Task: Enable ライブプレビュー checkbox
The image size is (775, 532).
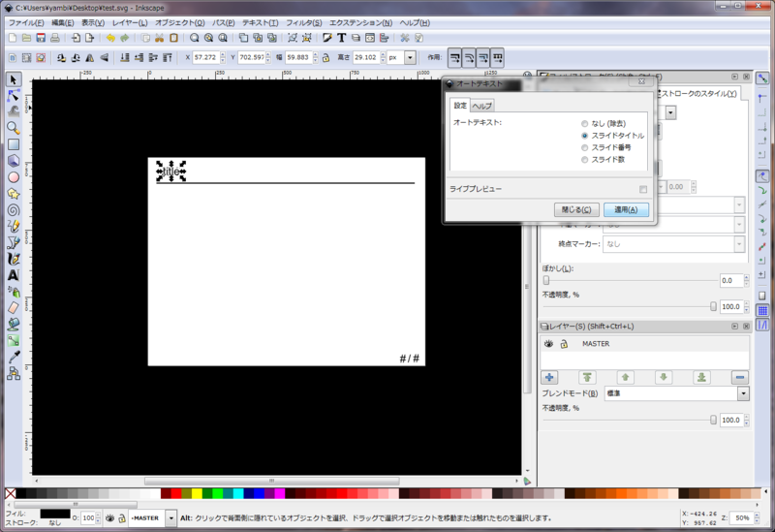Action: [x=643, y=189]
